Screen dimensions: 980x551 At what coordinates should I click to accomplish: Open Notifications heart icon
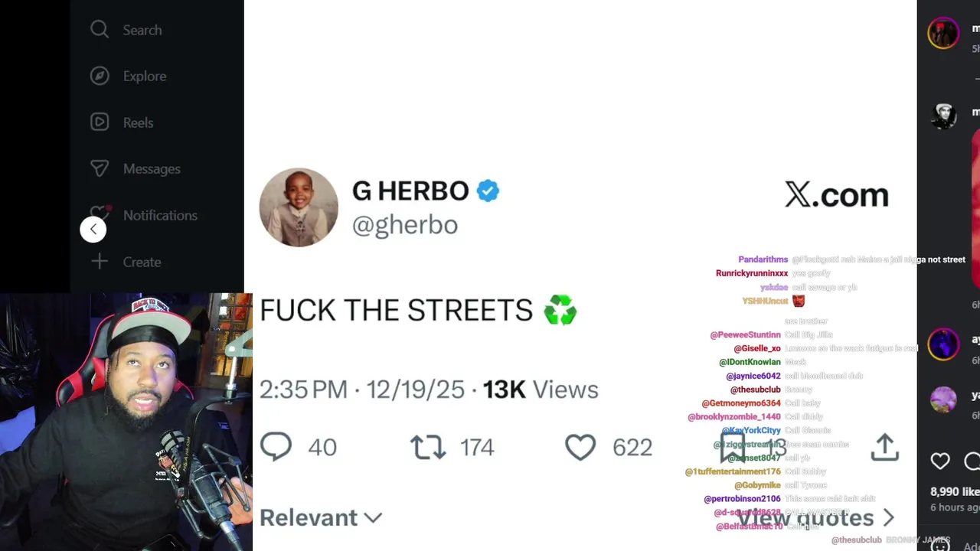[x=100, y=215]
